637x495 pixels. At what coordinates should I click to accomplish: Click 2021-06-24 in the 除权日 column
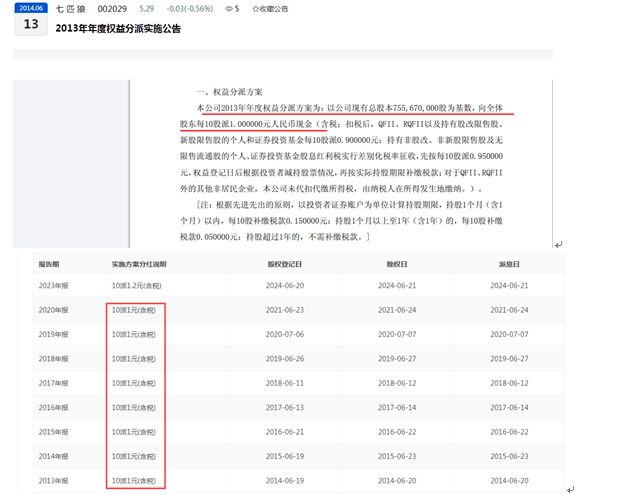(397, 310)
